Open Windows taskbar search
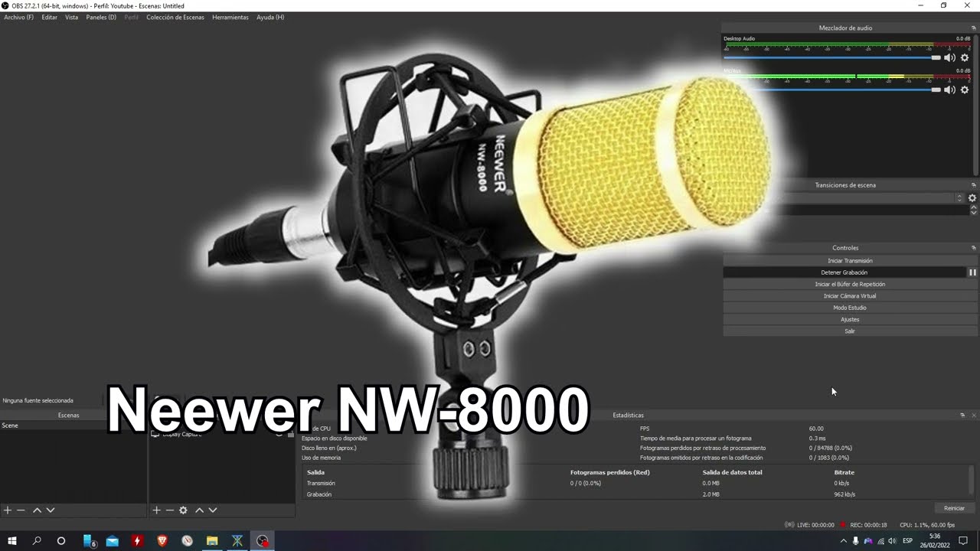Viewport: 980px width, 551px height. [37, 541]
